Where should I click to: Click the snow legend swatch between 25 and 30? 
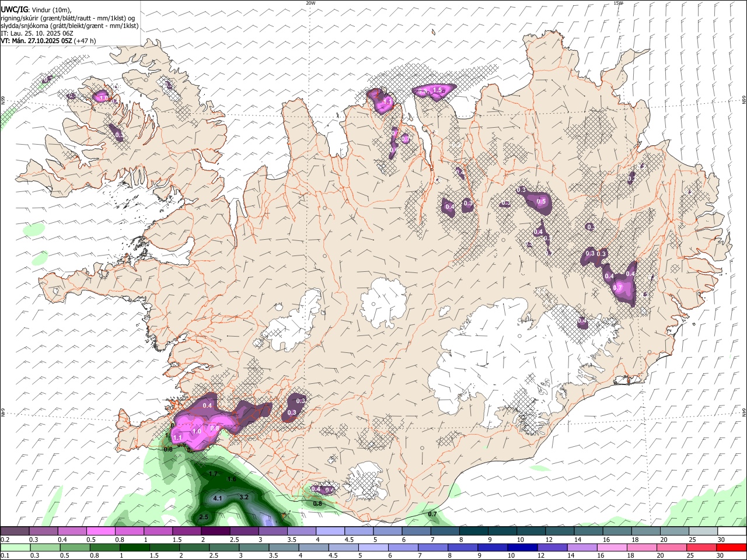coord(704,531)
